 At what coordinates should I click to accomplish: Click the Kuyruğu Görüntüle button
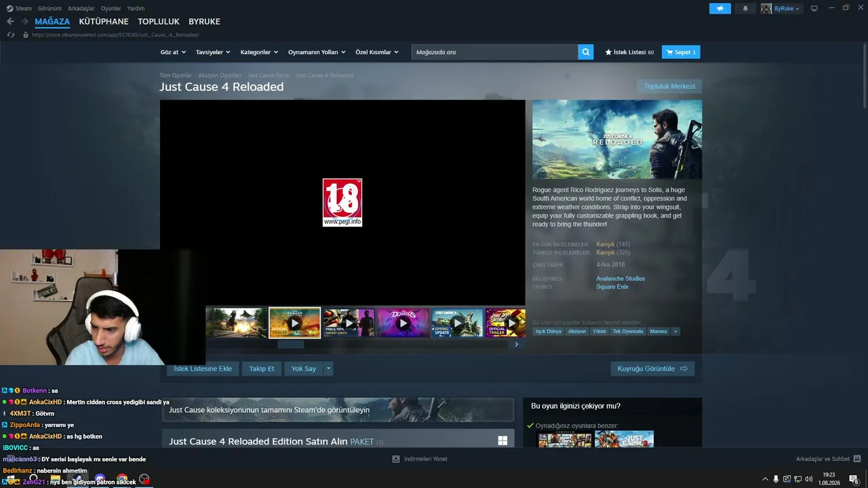click(x=652, y=369)
